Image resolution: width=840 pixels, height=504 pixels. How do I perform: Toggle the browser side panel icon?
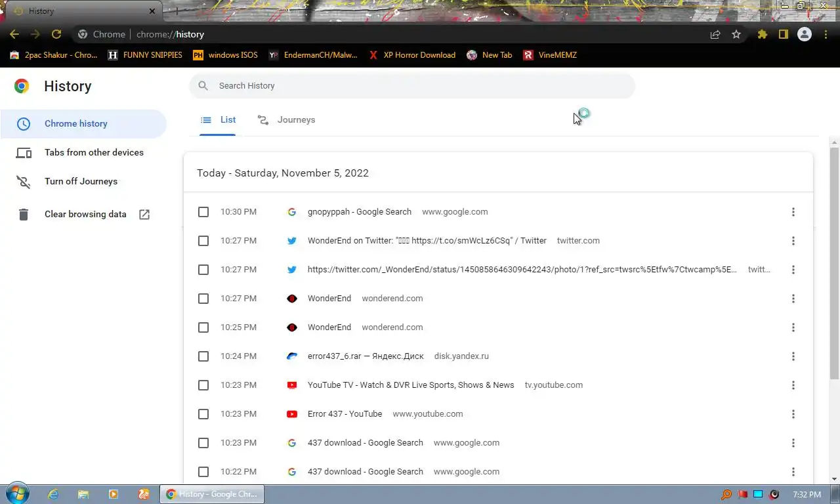click(x=783, y=34)
